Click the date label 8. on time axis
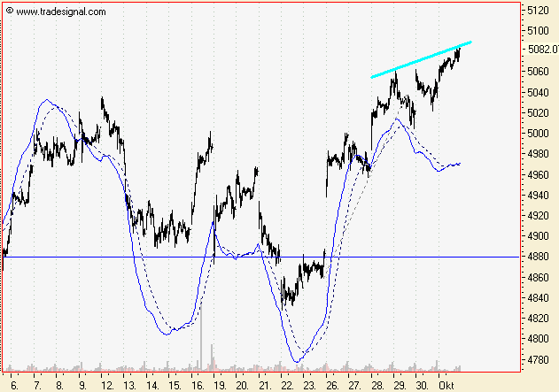 [x=60, y=386]
